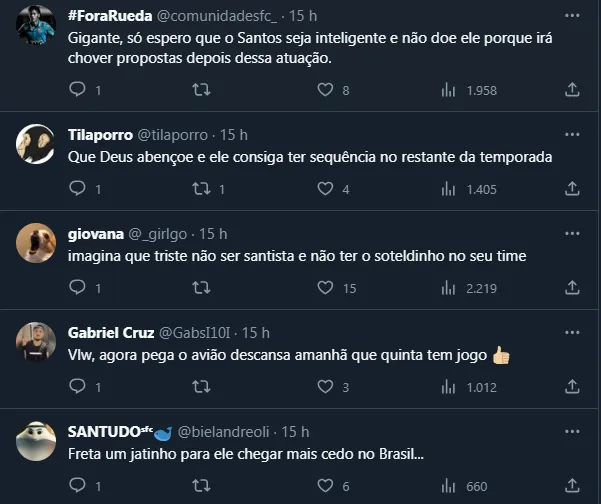601x504 pixels.
Task: Share the giovana tweet
Action: click(x=572, y=288)
